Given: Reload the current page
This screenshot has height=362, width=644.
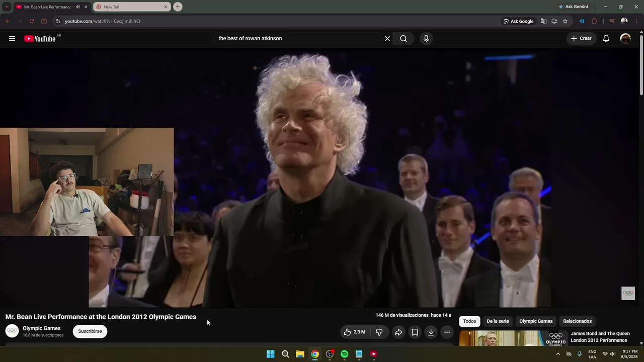Looking at the screenshot, I should tap(32, 21).
